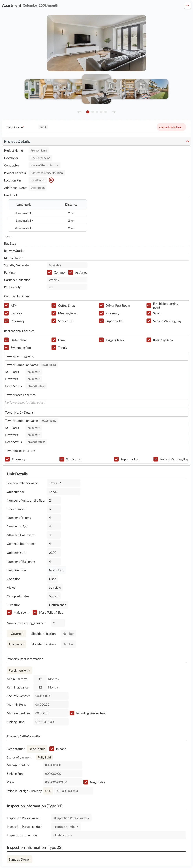Toggle the E-vehicle charging point checkbox
Screen dimensions: 193x868
[x=149, y=305]
